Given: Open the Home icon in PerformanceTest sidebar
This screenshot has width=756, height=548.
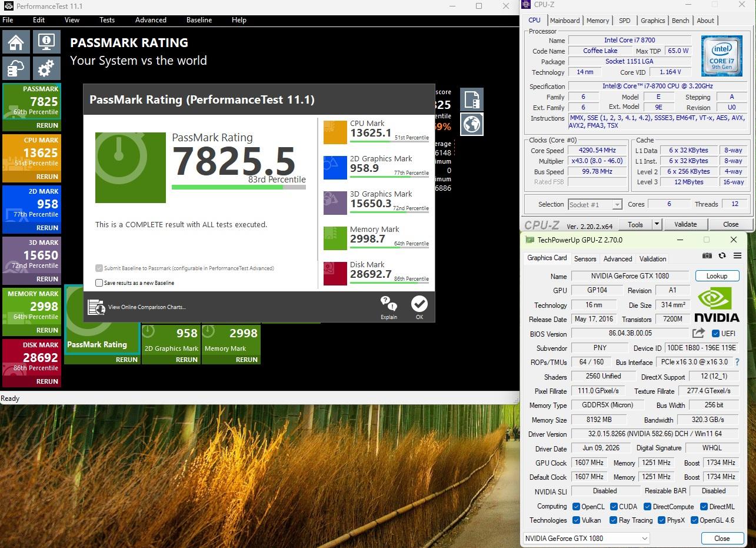Looking at the screenshot, I should (x=16, y=42).
